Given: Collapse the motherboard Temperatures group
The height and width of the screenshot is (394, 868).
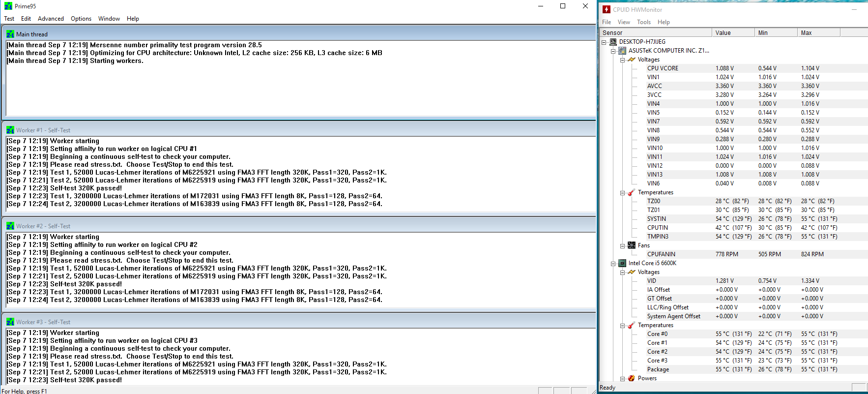Looking at the screenshot, I should point(623,193).
